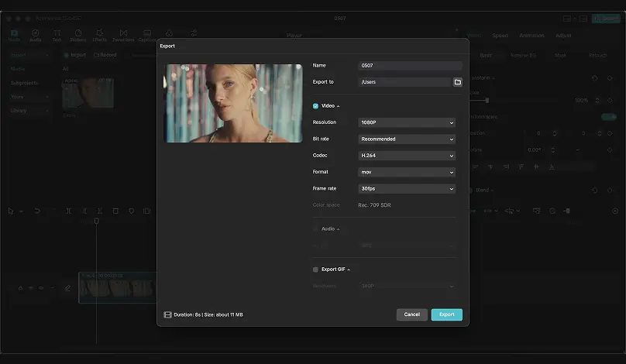Click the Export to path field /Users
Viewport: 626px width, 364px height.
coord(404,82)
